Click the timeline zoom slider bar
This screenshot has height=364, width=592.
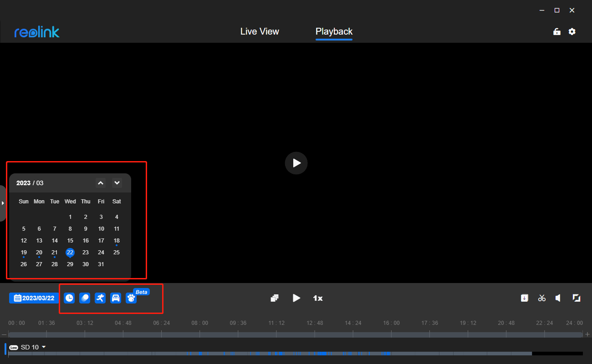point(296,334)
